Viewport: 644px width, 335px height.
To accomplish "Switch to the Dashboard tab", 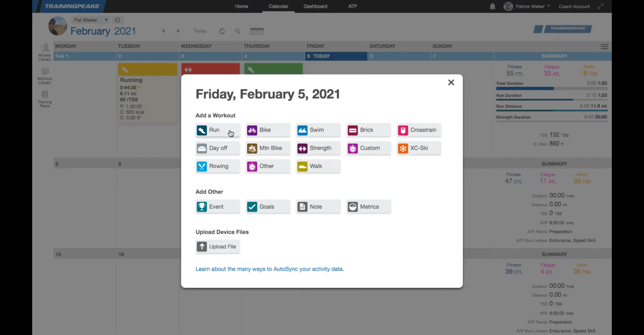I will [315, 6].
